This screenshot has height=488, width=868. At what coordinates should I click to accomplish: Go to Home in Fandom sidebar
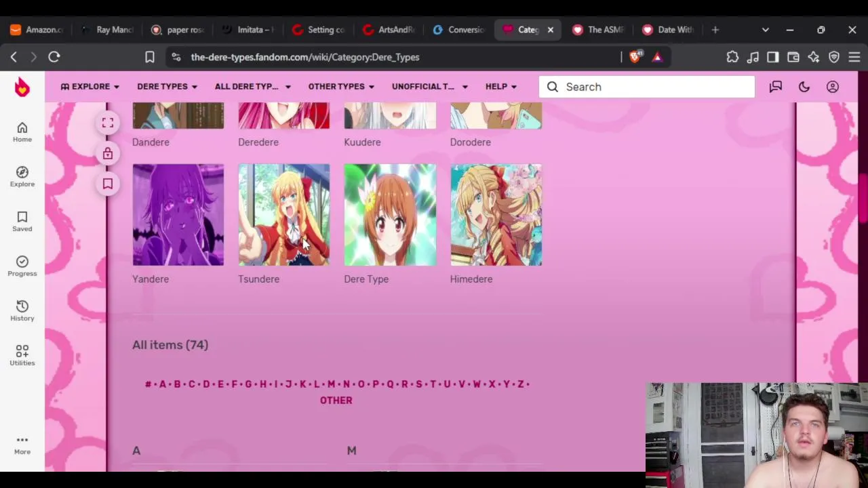click(x=22, y=131)
